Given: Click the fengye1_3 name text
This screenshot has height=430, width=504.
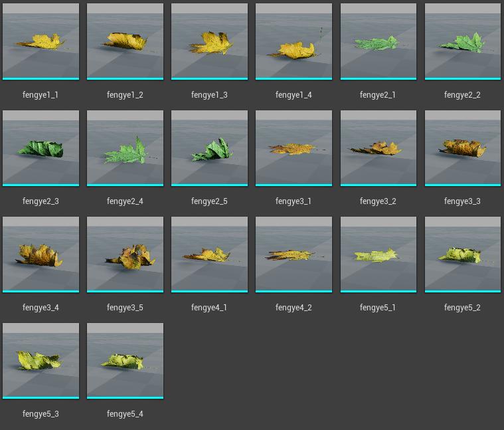Looking at the screenshot, I should (x=209, y=95).
